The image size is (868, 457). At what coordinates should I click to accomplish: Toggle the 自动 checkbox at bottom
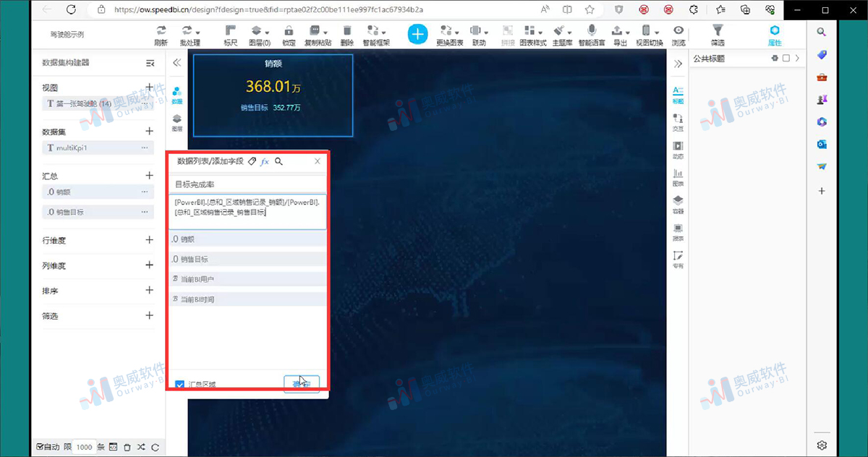coord(40,447)
